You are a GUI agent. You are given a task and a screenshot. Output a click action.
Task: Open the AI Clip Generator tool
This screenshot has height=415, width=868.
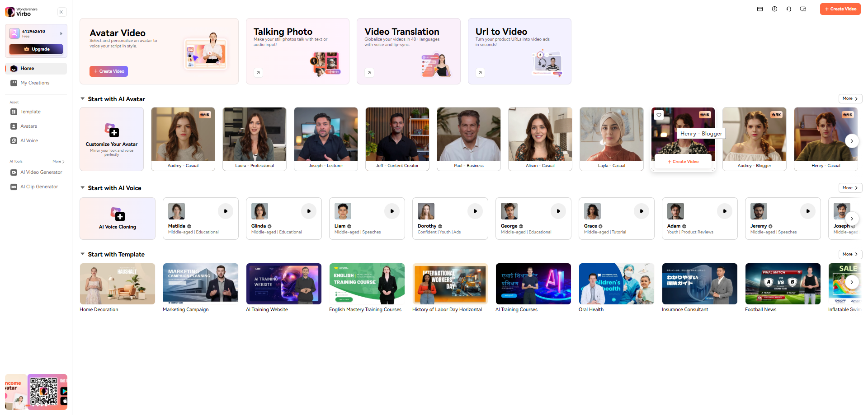pos(39,187)
